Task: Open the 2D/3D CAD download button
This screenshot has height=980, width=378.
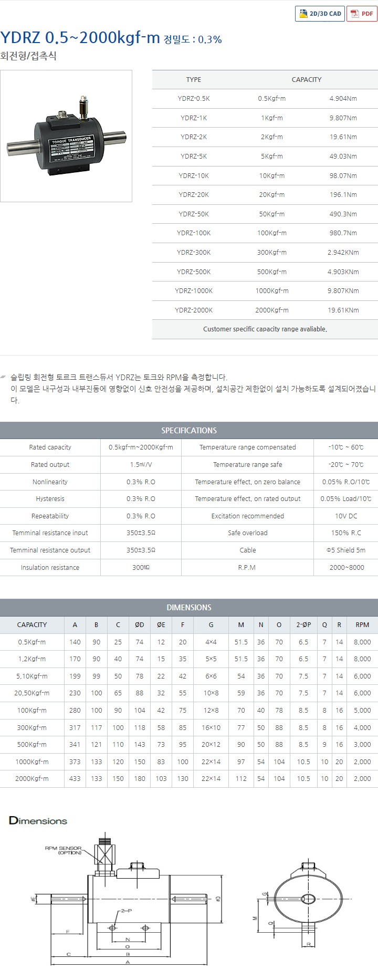Action: pyautogui.click(x=320, y=14)
